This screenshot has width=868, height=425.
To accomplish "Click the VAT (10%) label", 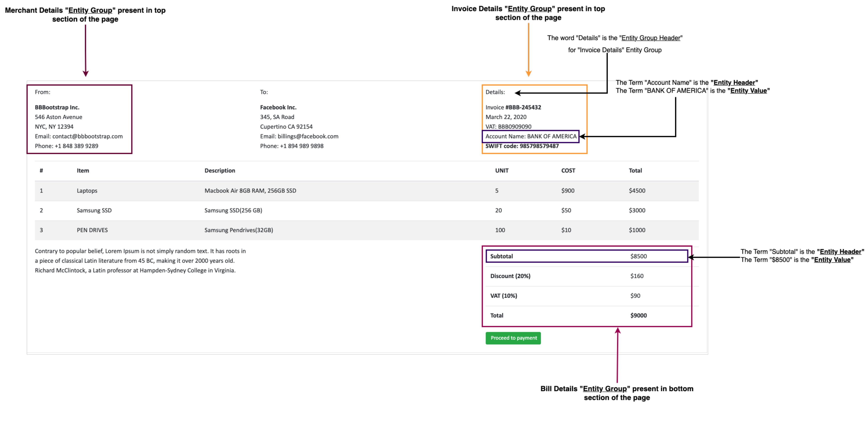I will [503, 296].
